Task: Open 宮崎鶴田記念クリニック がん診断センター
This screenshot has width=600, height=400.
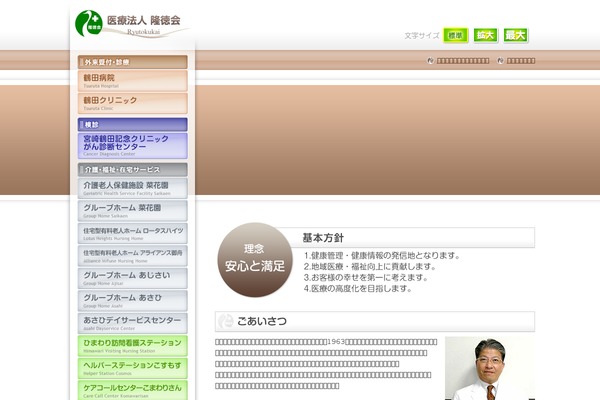Action: tap(132, 146)
